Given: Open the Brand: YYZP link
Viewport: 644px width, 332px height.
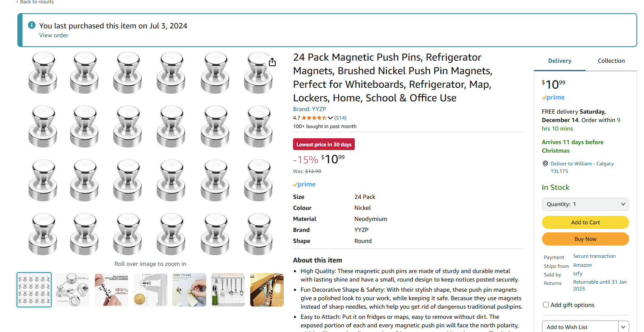Looking at the screenshot, I should click(x=310, y=109).
